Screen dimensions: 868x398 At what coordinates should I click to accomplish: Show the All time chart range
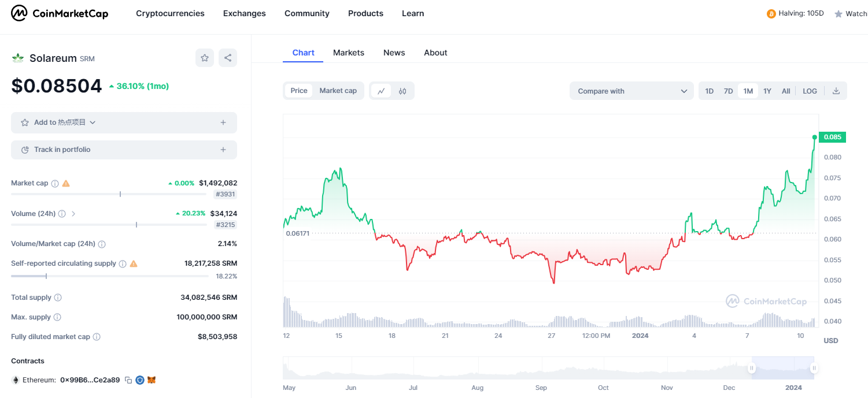786,91
